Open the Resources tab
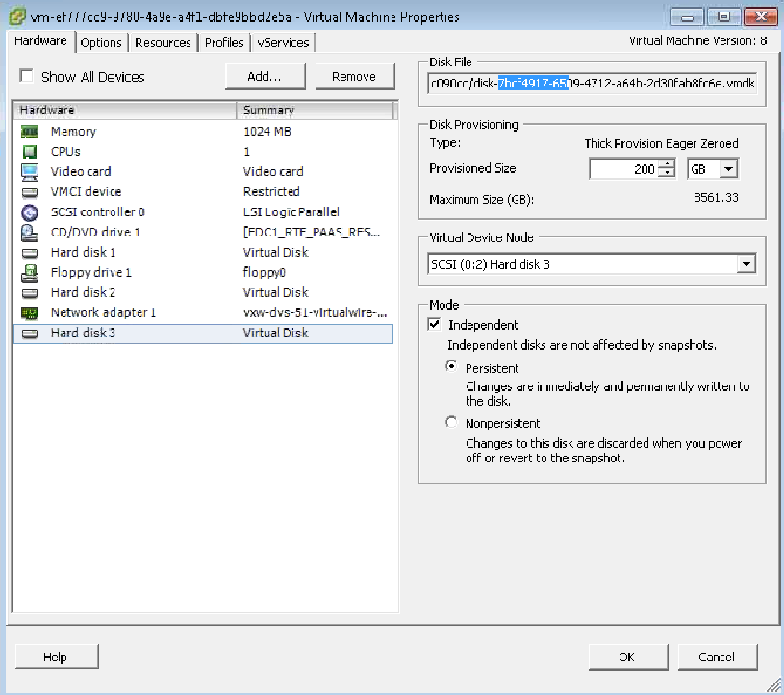The image size is (784, 695). [x=163, y=43]
